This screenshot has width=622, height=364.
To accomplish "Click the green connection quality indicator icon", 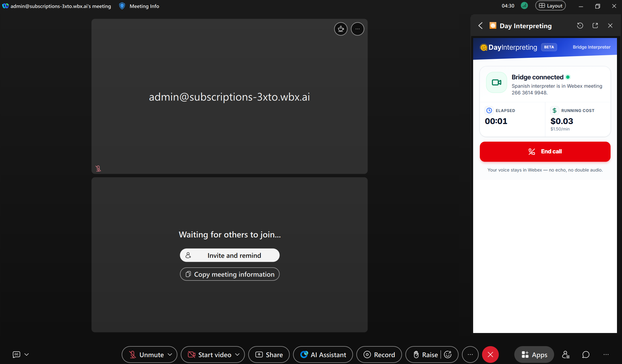I will pyautogui.click(x=524, y=6).
